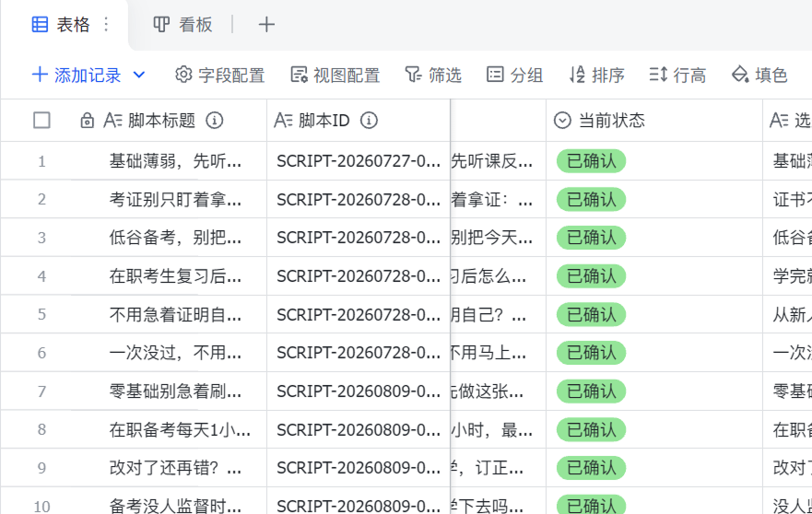
Task: Click the 脚本标题 column header
Action: [169, 120]
